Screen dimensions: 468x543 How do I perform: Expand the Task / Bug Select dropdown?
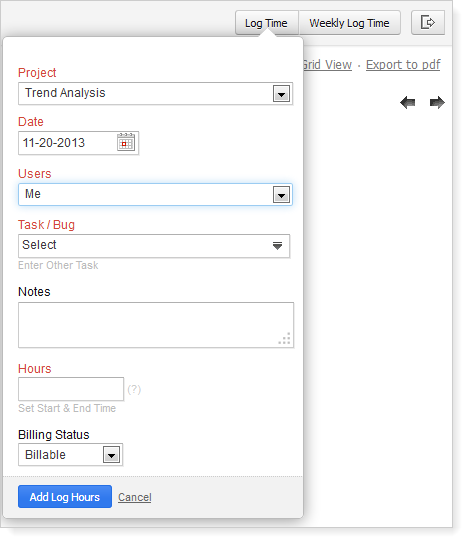pyautogui.click(x=154, y=246)
